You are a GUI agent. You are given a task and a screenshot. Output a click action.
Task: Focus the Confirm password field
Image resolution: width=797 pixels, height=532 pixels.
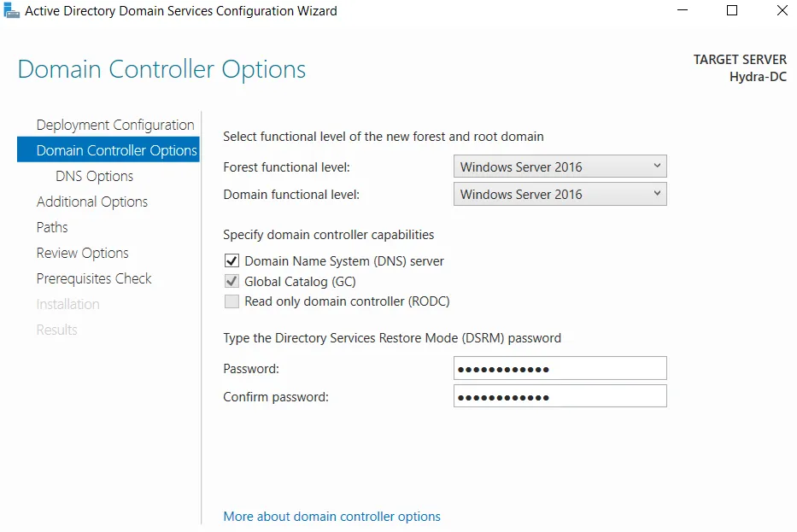(560, 396)
